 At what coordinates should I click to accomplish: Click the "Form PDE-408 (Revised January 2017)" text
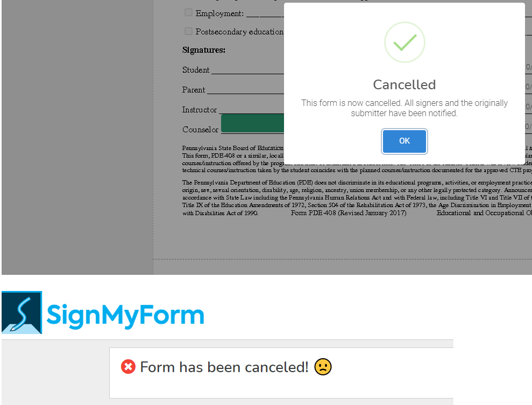(349, 213)
